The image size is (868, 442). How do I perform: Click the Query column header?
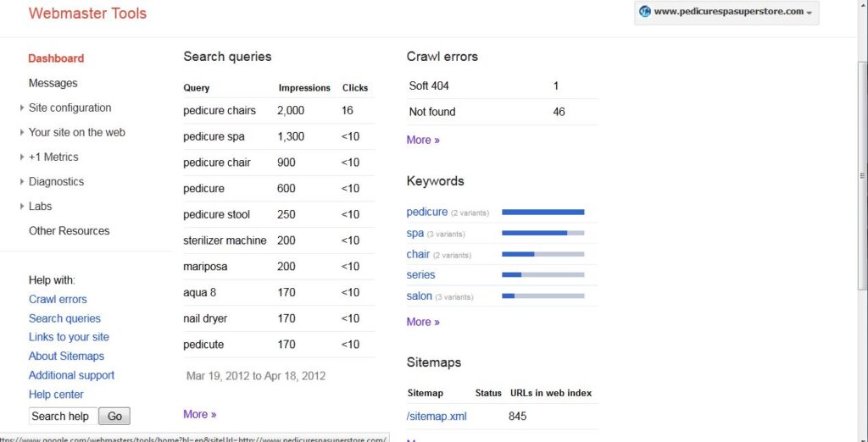(197, 88)
